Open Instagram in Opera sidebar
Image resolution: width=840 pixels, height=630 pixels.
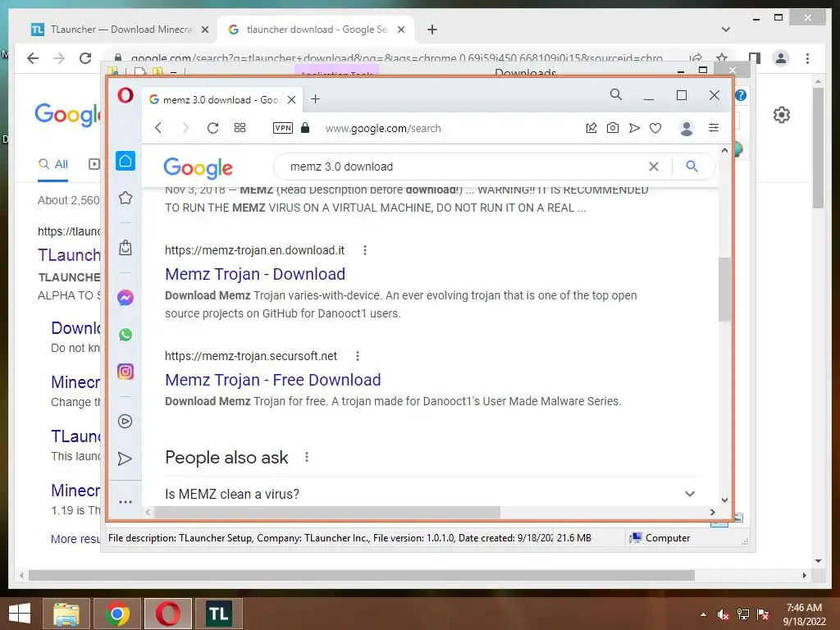coord(126,372)
